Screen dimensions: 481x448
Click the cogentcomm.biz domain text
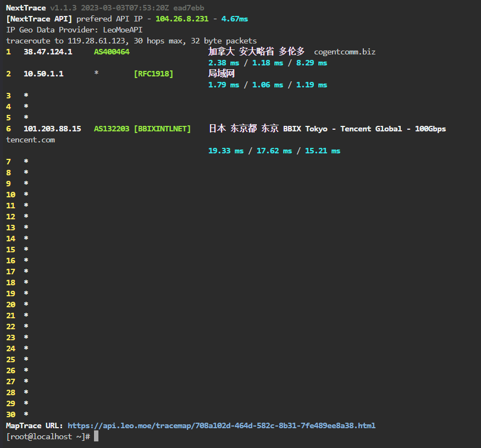click(345, 52)
